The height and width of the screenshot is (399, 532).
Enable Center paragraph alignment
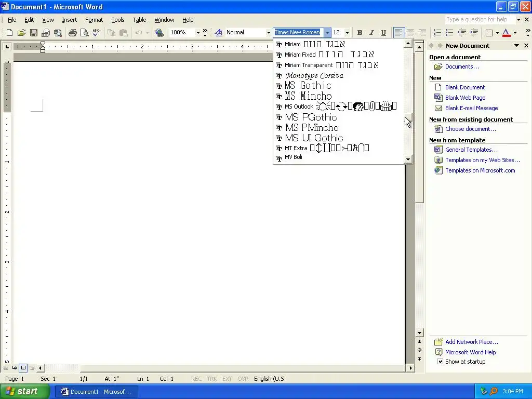[410, 33]
